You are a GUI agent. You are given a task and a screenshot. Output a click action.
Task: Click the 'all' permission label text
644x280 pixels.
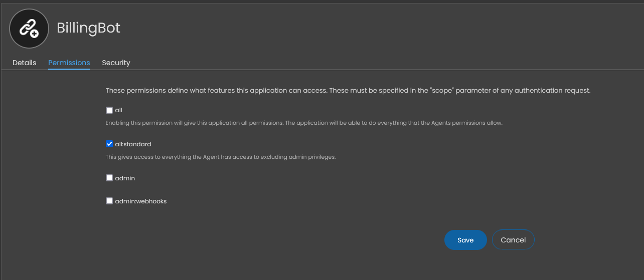point(118,110)
